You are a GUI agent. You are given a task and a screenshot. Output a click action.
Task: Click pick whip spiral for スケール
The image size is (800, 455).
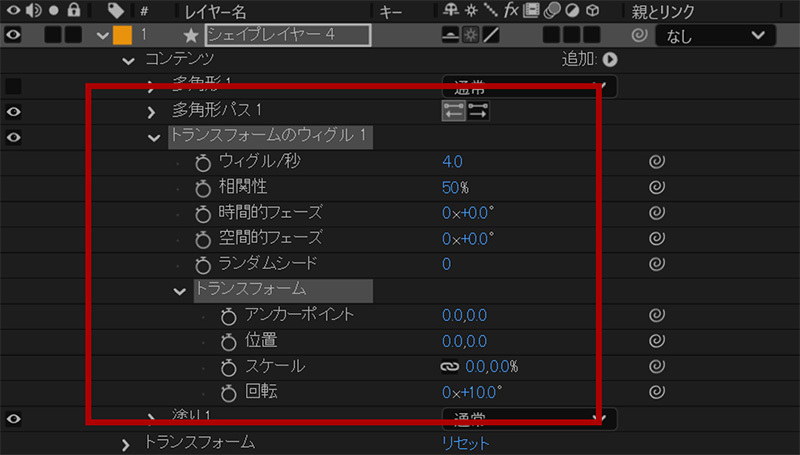click(657, 366)
